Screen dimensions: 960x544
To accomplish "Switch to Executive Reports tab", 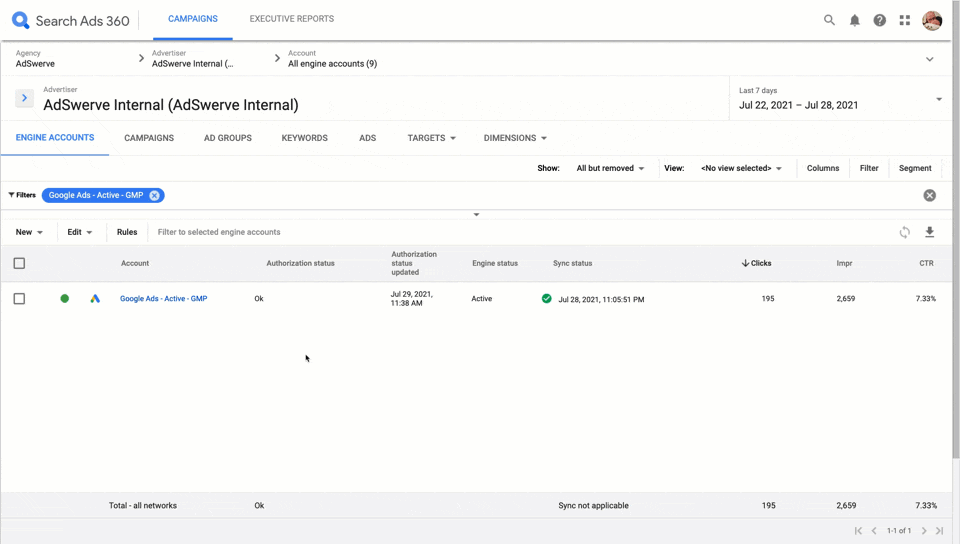I will click(x=291, y=19).
